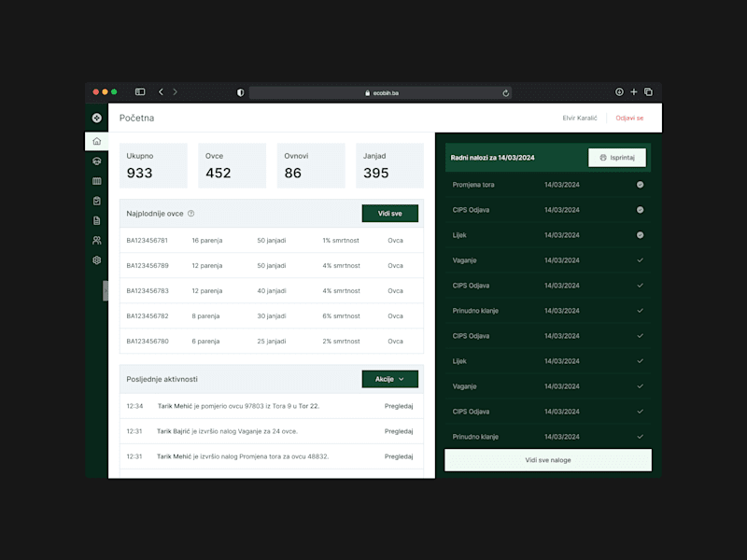747x560 pixels.
Task: Click the Odjavi se link
Action: [629, 119]
